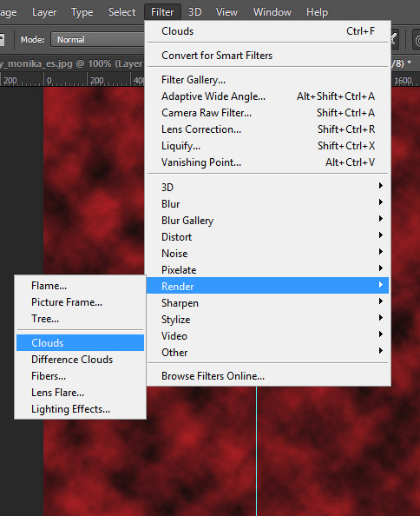Image resolution: width=420 pixels, height=516 pixels.
Task: Expand the Pixelate submenu
Action: [x=268, y=270]
